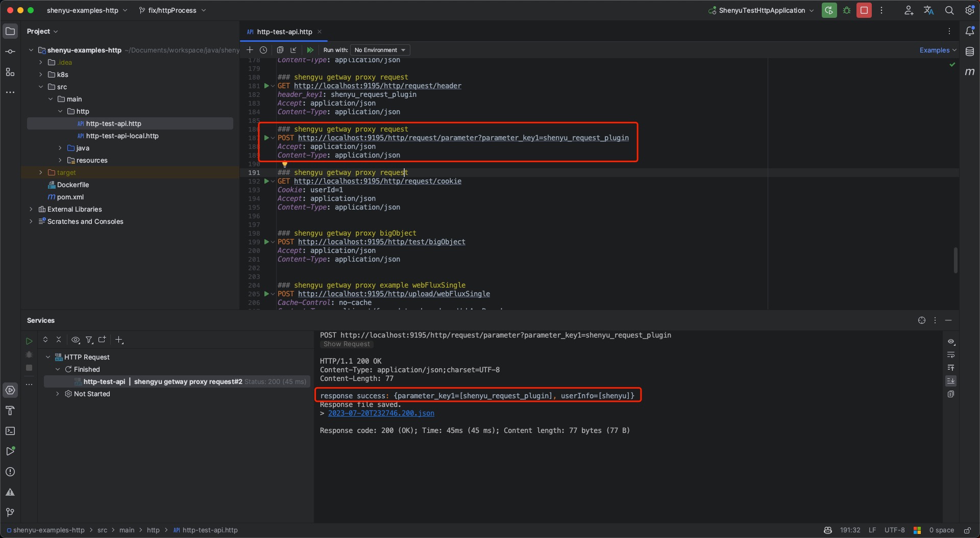Toggle the Services view options eye icon

coord(76,340)
